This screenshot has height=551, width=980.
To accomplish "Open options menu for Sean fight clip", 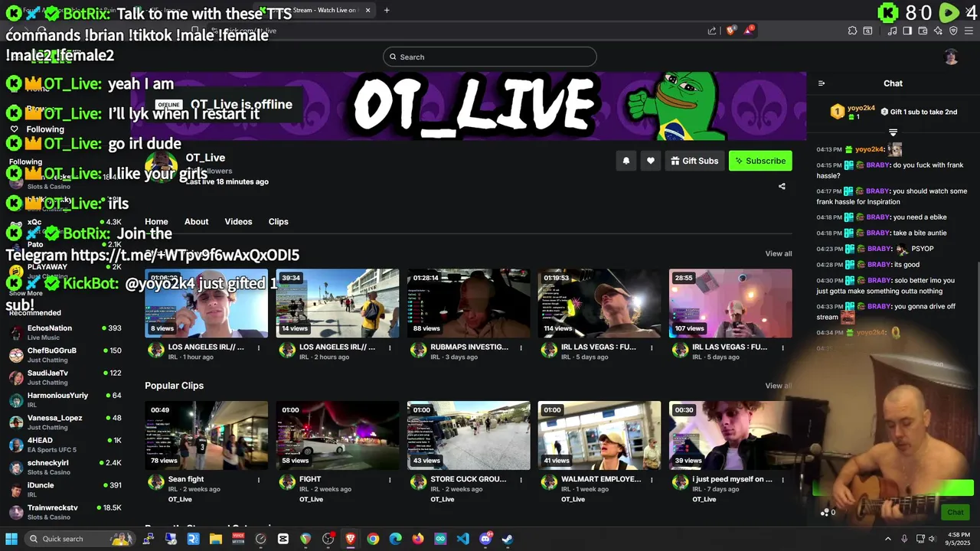I will pyautogui.click(x=259, y=480).
